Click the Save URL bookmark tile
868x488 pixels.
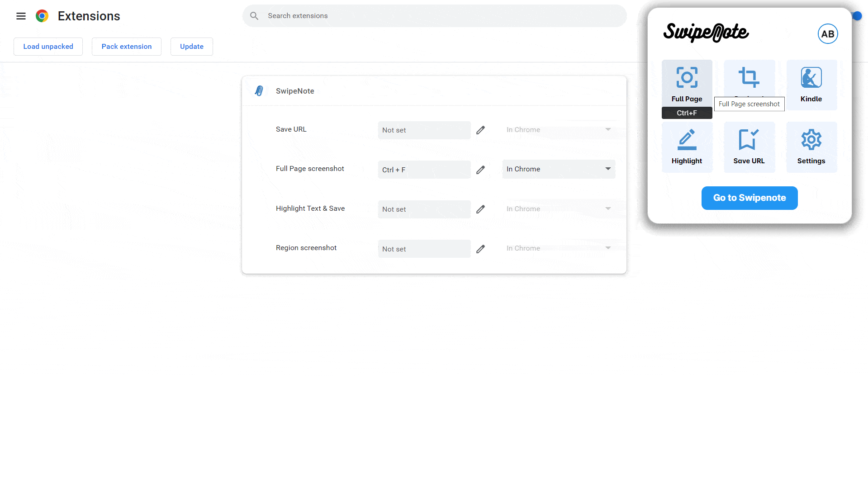749,147
